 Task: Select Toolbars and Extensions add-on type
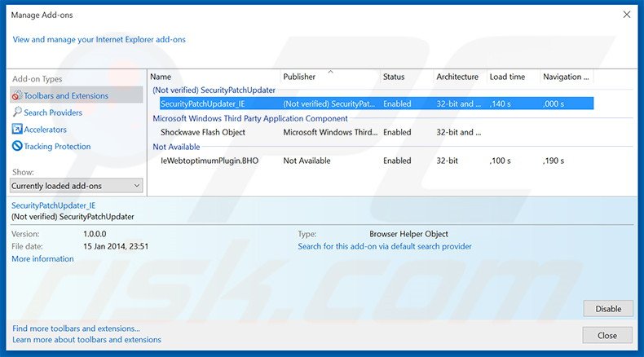pyautogui.click(x=77, y=95)
